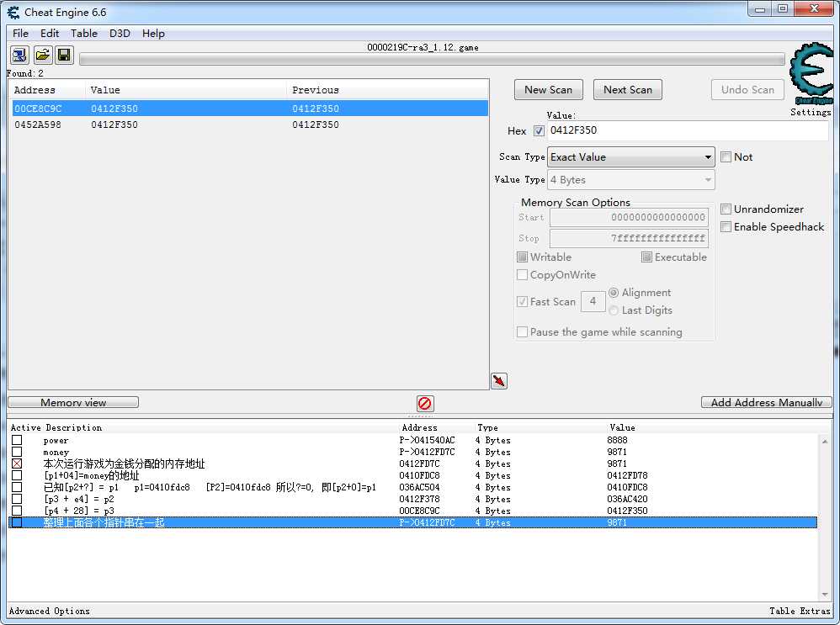Toggle the Executable checkbox
This screenshot has height=625, width=840.
(646, 257)
